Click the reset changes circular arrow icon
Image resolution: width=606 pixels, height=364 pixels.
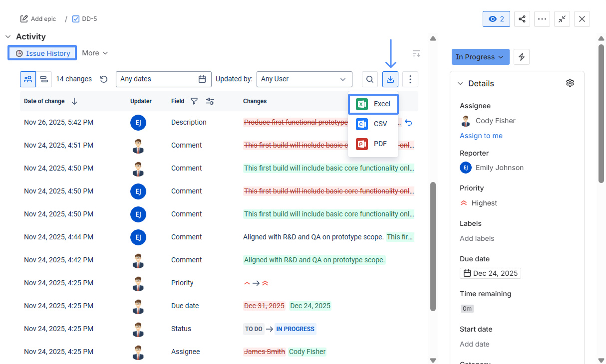104,79
